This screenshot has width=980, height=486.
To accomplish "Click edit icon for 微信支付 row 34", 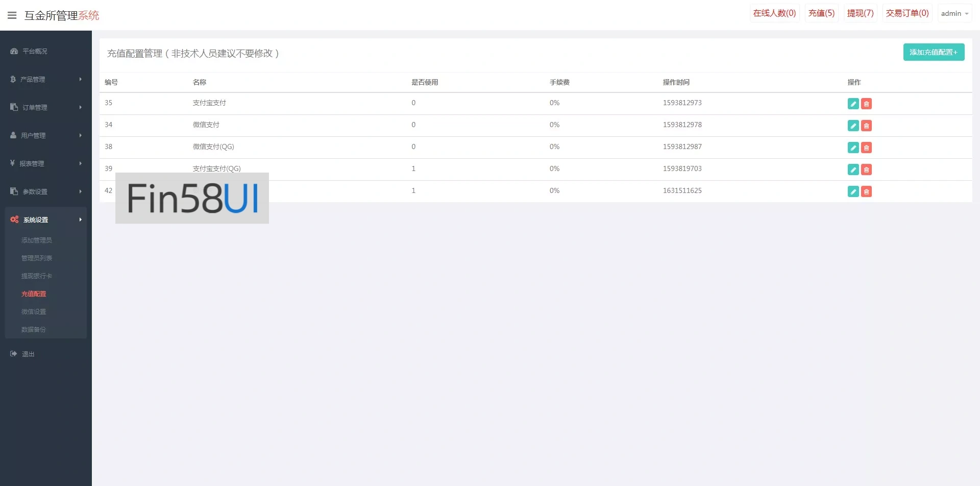I will pos(853,126).
